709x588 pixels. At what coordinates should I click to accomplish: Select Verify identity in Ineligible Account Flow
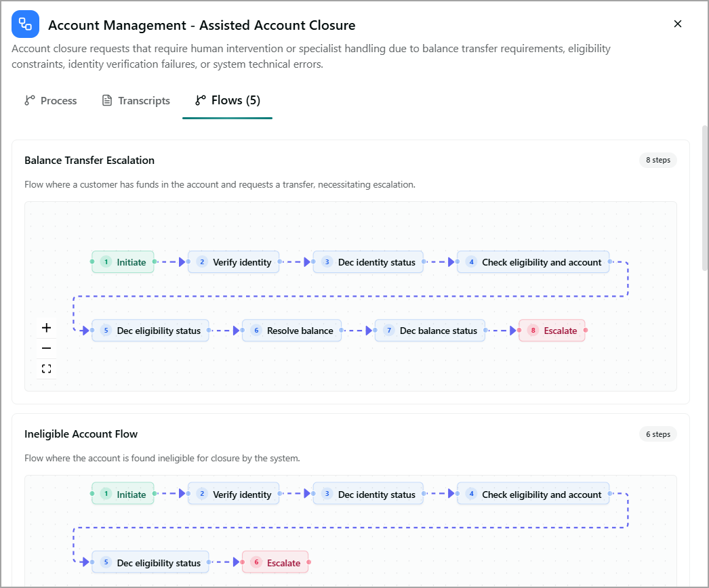click(233, 494)
